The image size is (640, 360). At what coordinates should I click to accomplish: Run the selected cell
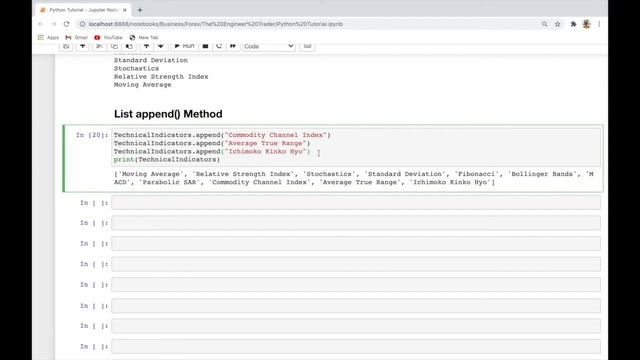(x=184, y=46)
